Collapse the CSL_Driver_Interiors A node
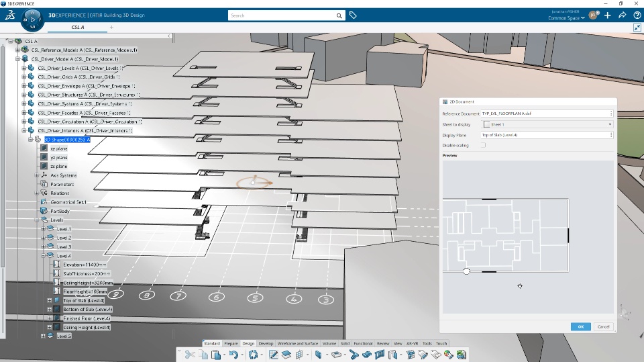This screenshot has height=362, width=644. [x=24, y=130]
